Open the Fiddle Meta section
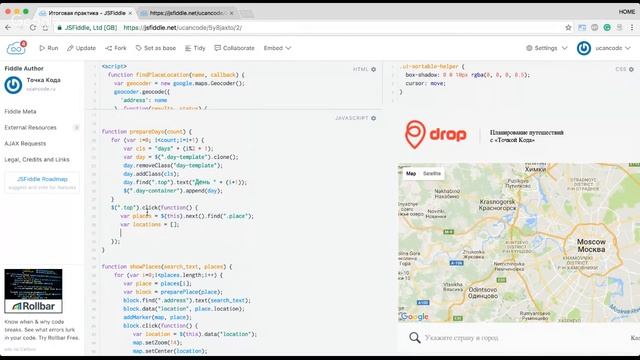Viewport: 640px width, 360px height. tap(20, 111)
